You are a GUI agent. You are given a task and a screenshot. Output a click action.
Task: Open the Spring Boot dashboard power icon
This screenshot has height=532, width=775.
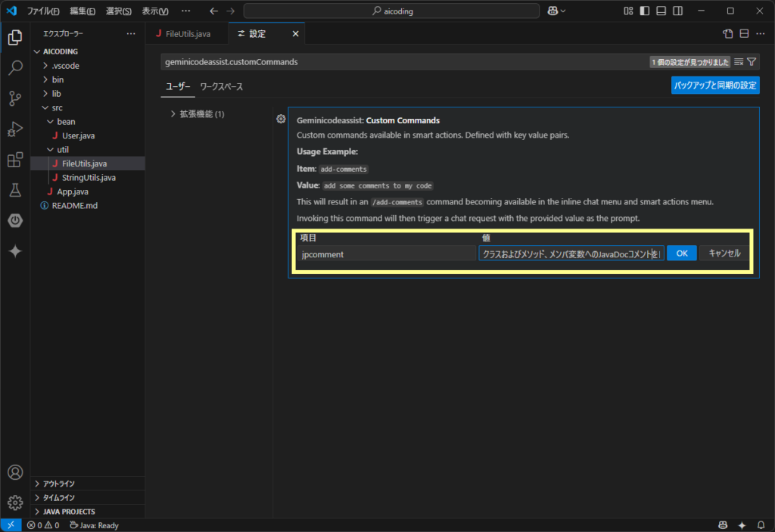(x=15, y=220)
